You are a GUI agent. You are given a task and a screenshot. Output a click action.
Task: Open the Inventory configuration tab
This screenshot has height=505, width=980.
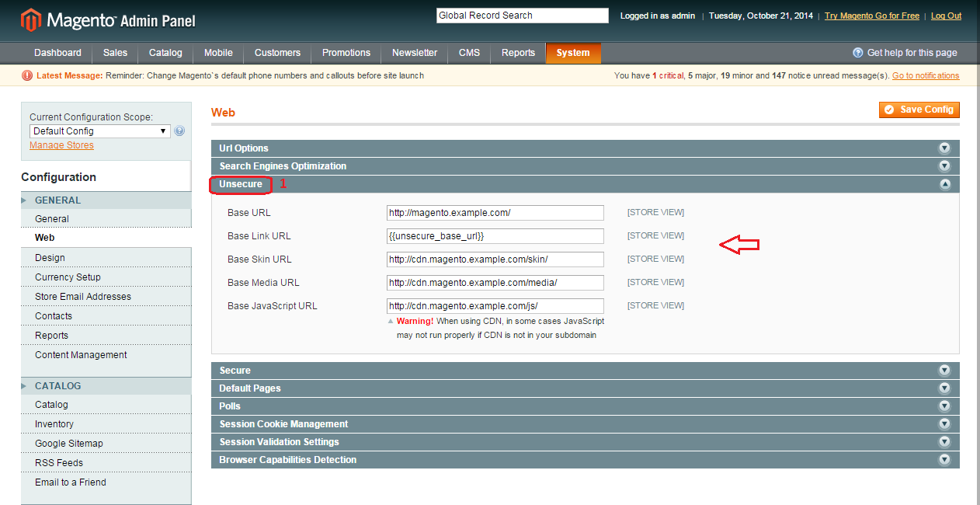pos(106,424)
